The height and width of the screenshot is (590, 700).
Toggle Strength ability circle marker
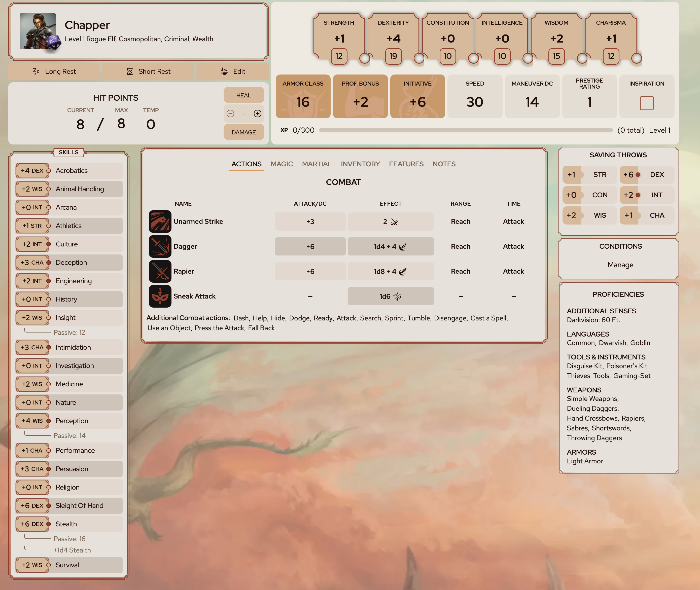tap(364, 59)
